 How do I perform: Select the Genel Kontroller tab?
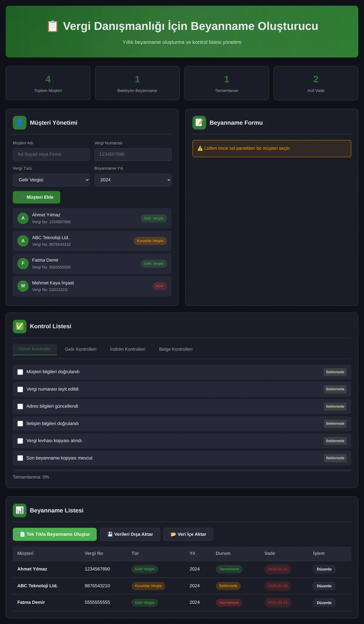point(35,349)
